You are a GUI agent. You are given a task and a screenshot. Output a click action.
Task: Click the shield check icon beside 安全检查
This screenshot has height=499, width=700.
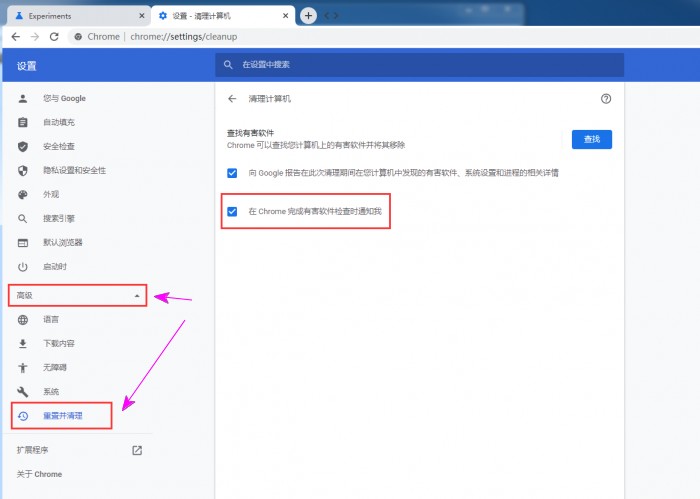click(23, 147)
